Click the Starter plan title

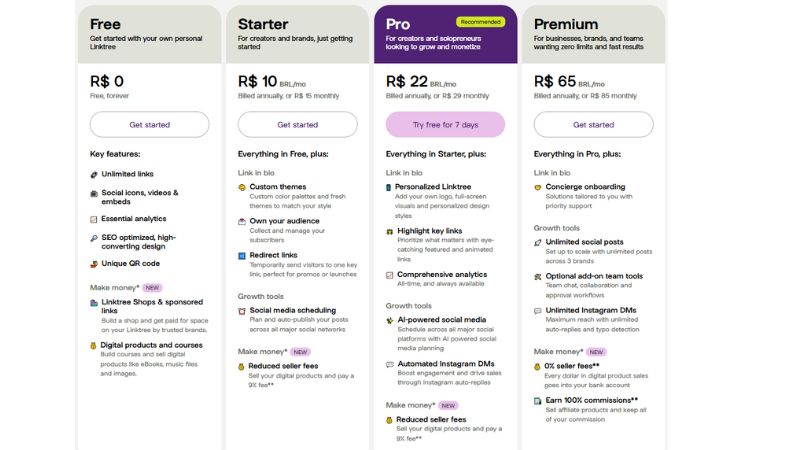pyautogui.click(x=263, y=24)
